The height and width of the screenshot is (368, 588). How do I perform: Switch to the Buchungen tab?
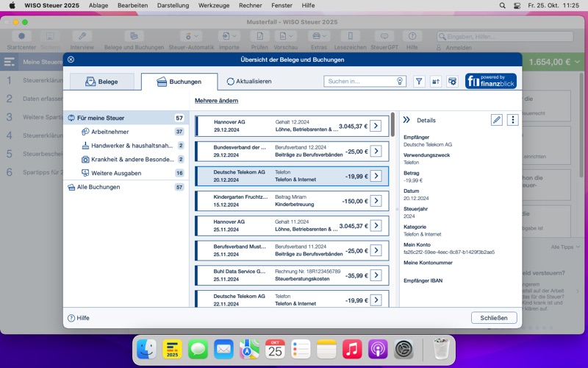coord(179,82)
